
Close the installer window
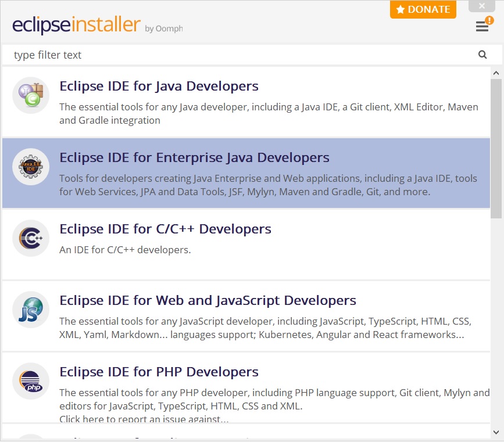tap(481, 6)
